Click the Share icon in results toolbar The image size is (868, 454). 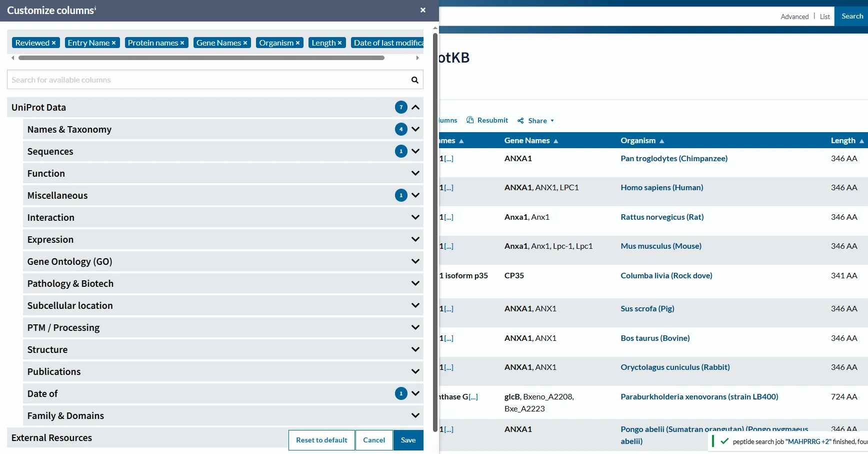tap(520, 121)
